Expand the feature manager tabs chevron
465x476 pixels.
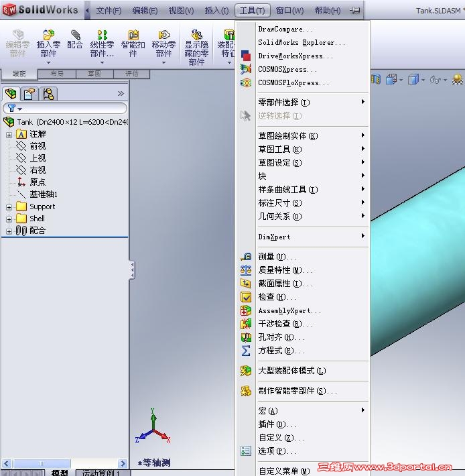click(x=121, y=93)
